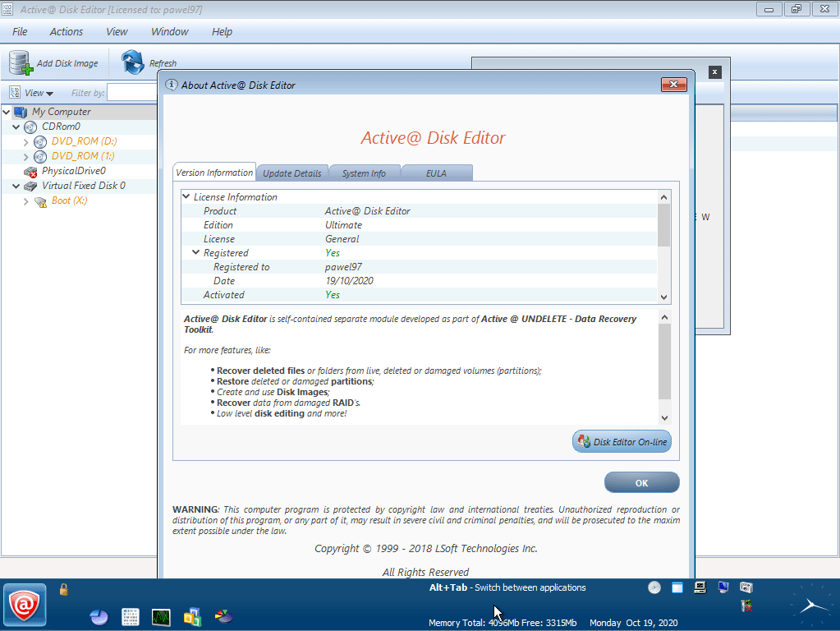The height and width of the screenshot is (631, 840).
Task: Click the Filter by input field
Action: pyautogui.click(x=131, y=92)
